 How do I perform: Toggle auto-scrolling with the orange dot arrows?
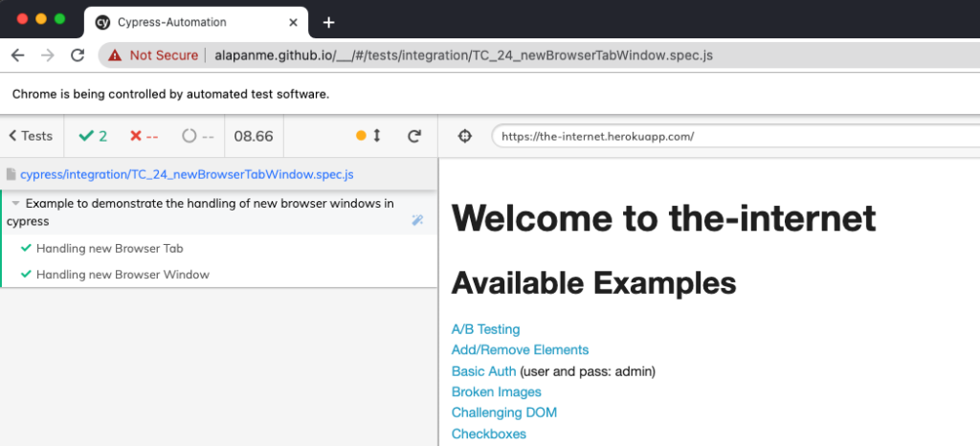pyautogui.click(x=368, y=136)
